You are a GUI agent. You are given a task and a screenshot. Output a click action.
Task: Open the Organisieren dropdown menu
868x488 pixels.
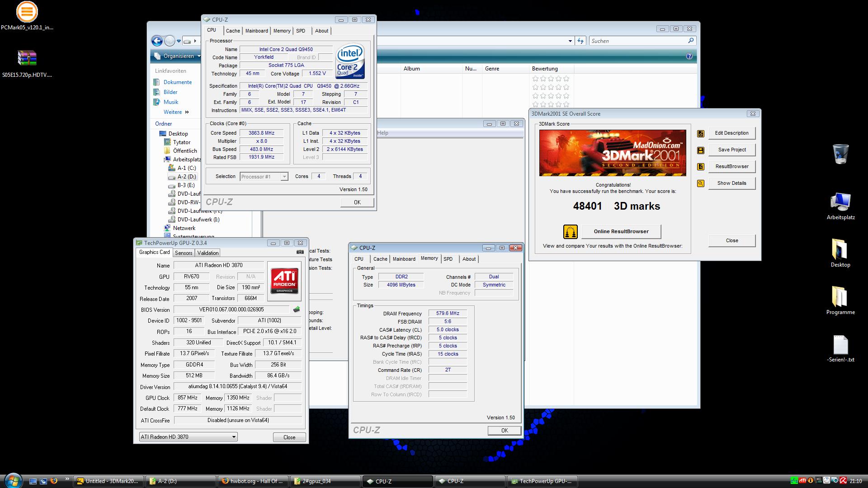(x=178, y=56)
